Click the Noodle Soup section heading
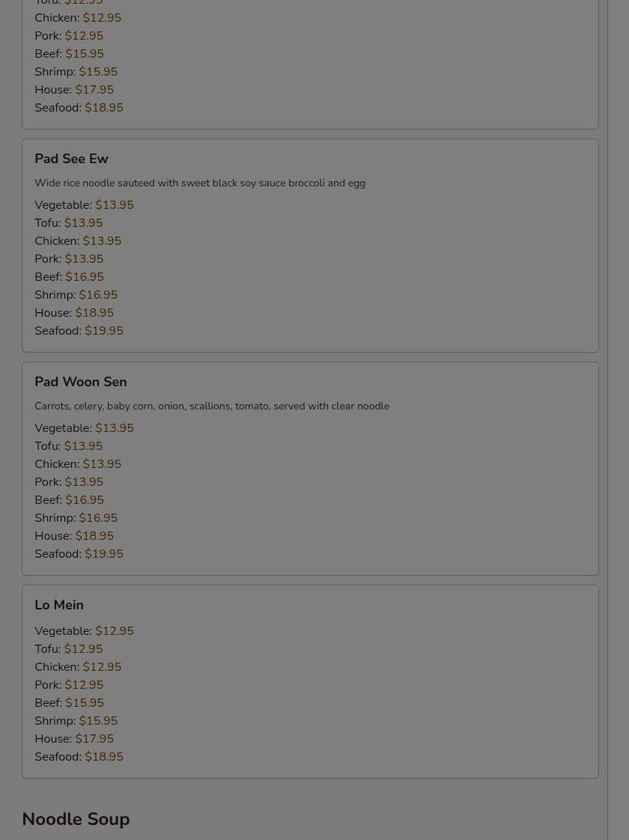This screenshot has width=629, height=840. (76, 819)
